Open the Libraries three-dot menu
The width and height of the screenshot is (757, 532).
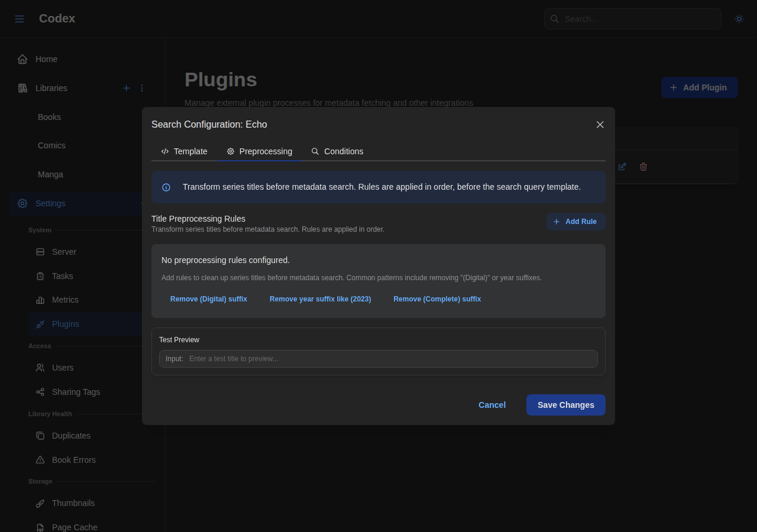tap(141, 87)
